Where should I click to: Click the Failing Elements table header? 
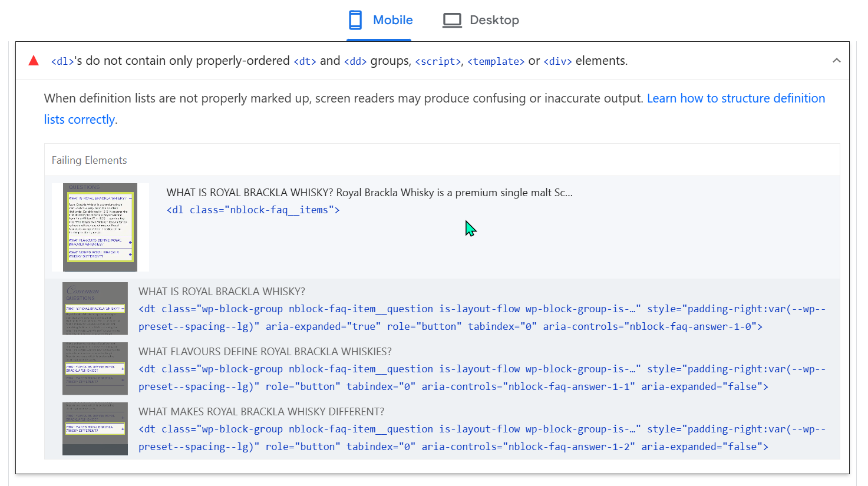coord(89,160)
